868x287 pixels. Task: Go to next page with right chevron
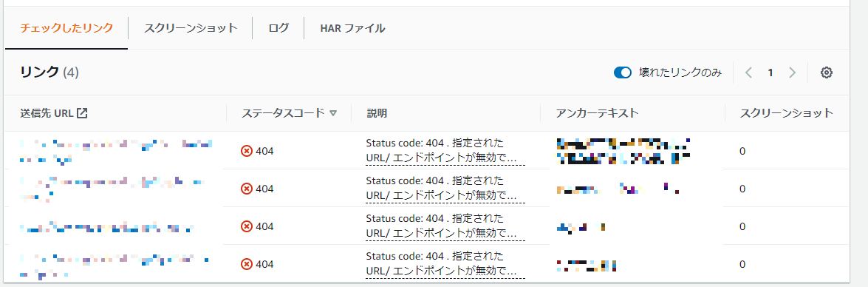pyautogui.click(x=792, y=72)
